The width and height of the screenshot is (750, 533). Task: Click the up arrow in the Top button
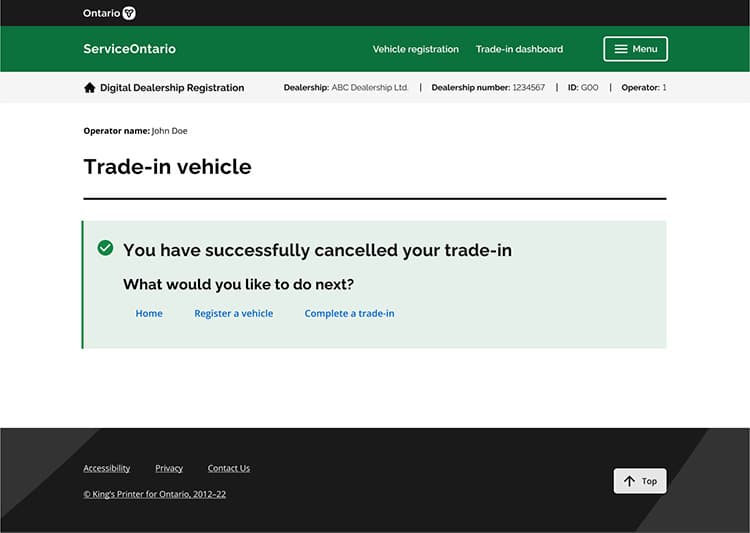629,481
